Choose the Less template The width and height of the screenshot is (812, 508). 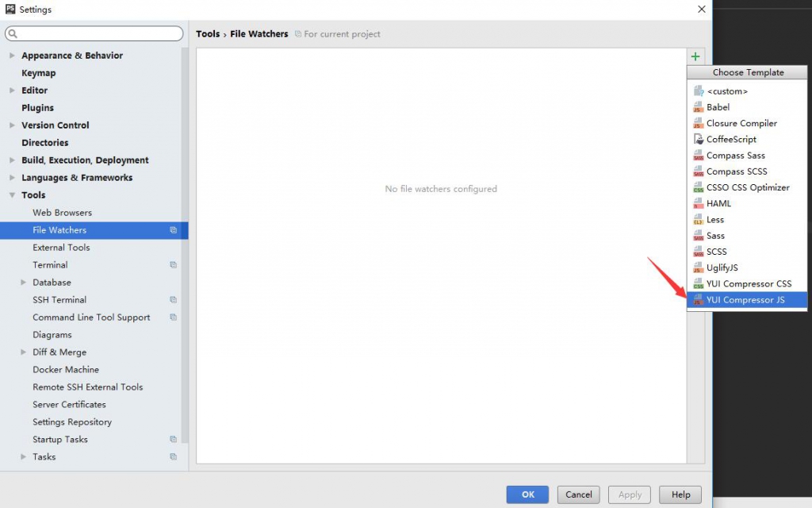[747, 220]
